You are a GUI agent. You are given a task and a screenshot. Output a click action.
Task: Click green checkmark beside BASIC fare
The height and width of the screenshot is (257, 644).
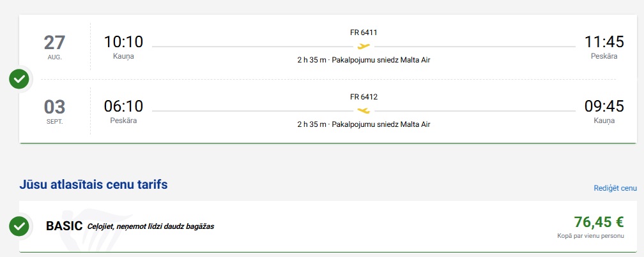[20, 226]
